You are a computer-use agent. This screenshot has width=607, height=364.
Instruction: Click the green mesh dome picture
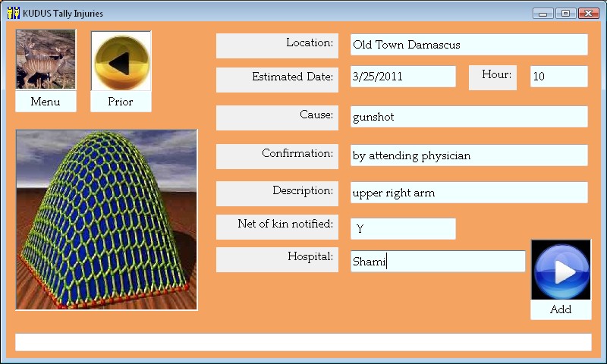(x=106, y=220)
